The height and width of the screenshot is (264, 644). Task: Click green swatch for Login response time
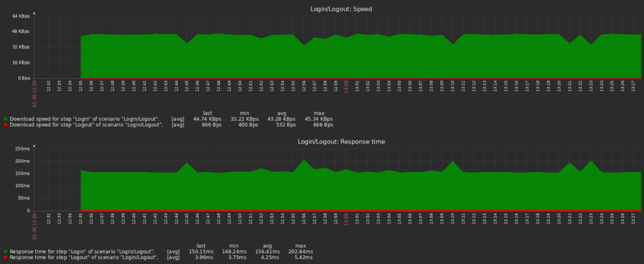(6, 251)
